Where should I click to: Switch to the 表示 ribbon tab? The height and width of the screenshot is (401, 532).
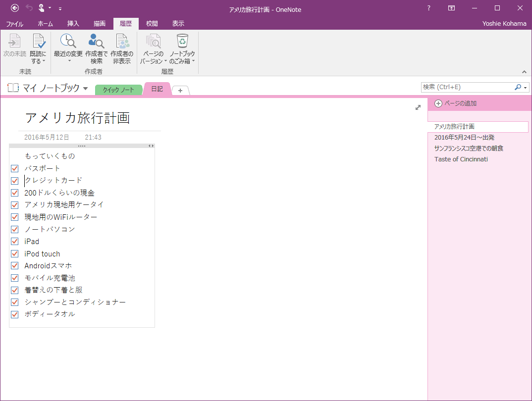click(x=178, y=24)
